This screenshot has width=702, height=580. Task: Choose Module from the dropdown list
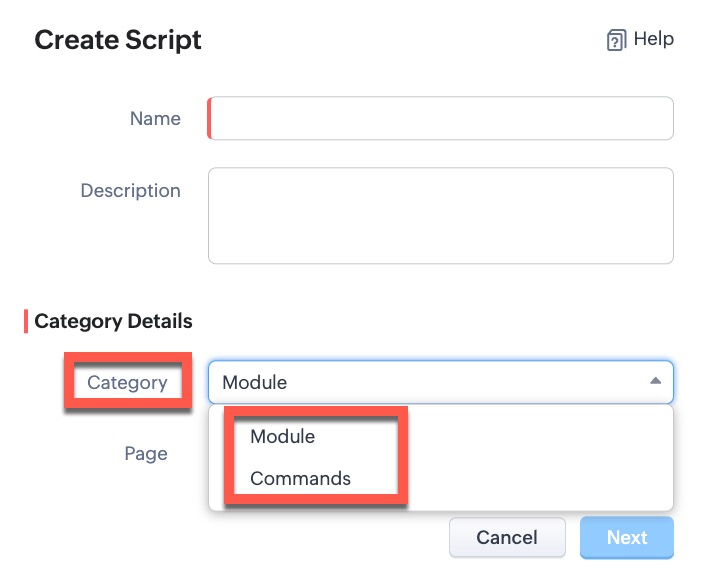(283, 437)
